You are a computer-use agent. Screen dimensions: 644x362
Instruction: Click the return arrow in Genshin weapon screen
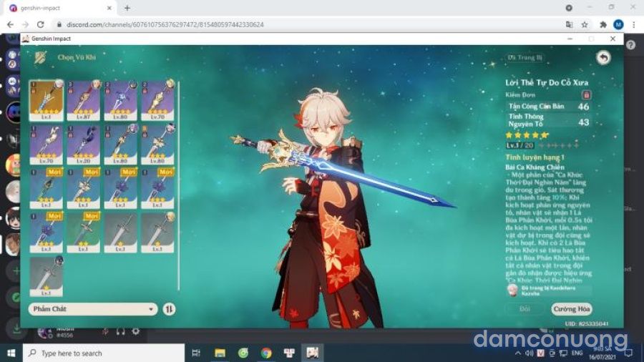[x=603, y=57]
